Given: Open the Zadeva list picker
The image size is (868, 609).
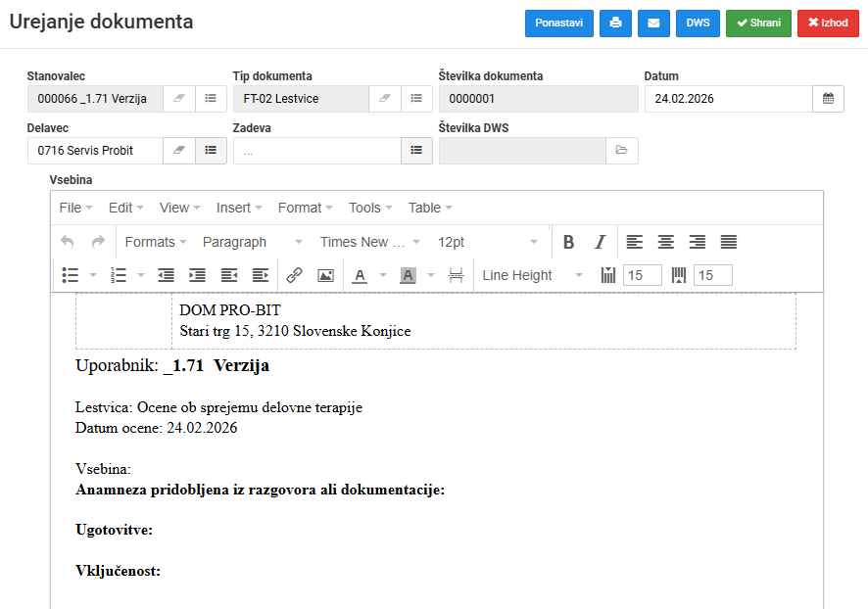Looking at the screenshot, I should coord(416,151).
